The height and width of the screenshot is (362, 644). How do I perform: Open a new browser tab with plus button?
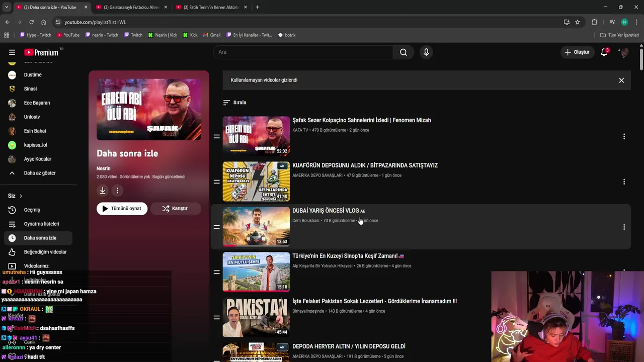click(257, 7)
